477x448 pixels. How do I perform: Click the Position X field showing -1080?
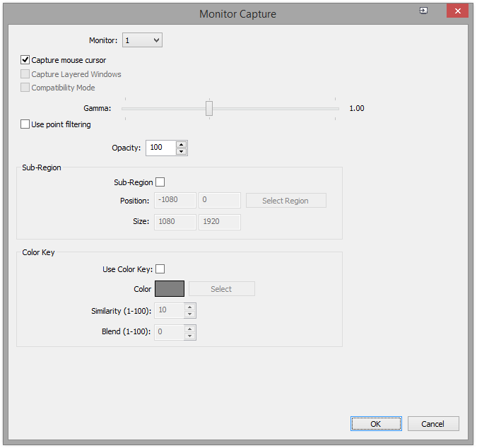coord(175,200)
